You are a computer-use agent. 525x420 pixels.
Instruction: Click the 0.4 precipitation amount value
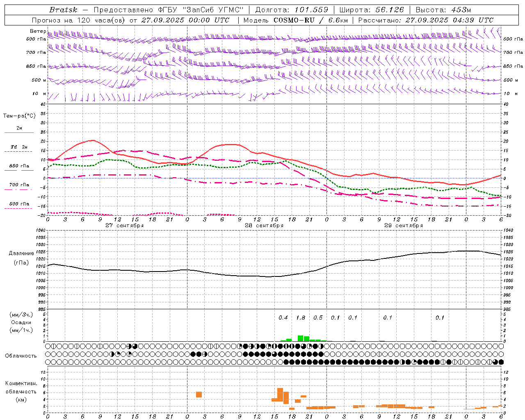click(x=283, y=317)
